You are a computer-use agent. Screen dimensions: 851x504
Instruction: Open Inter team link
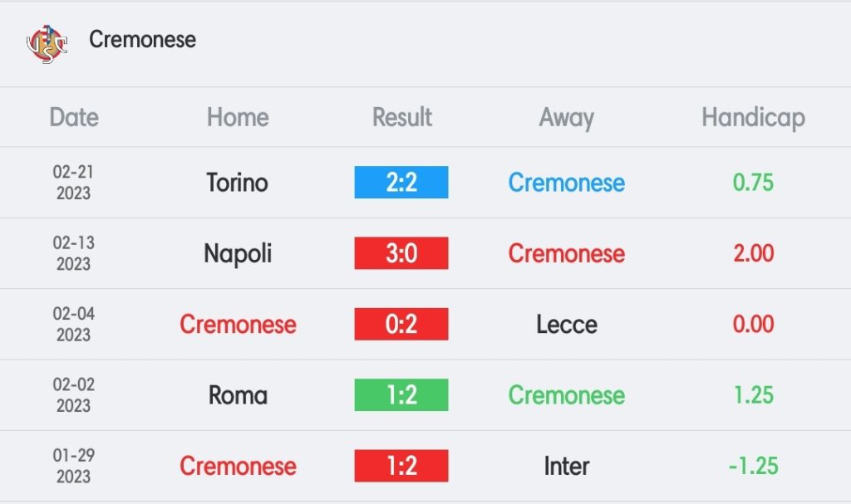(x=567, y=466)
